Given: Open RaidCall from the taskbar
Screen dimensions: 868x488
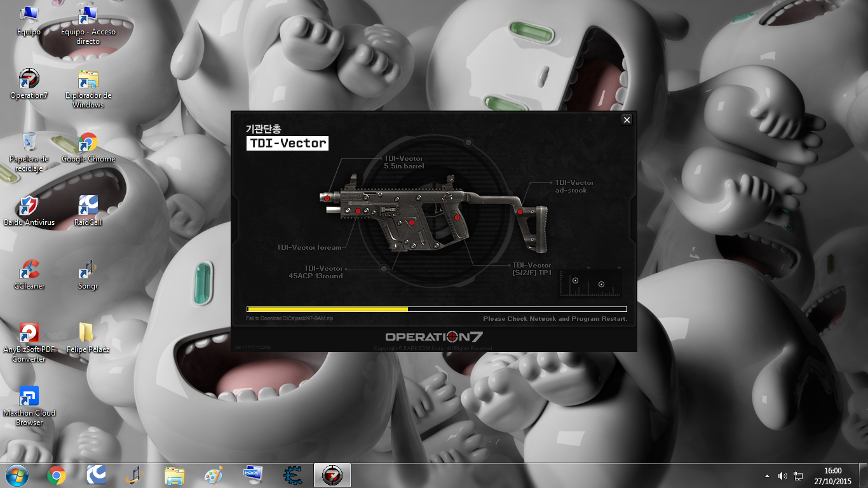Looking at the screenshot, I should tap(96, 475).
